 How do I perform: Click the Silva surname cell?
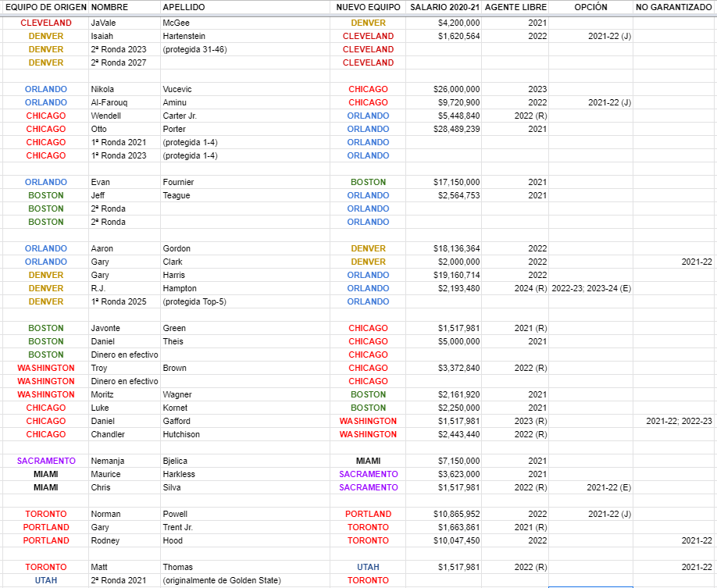tap(245, 487)
